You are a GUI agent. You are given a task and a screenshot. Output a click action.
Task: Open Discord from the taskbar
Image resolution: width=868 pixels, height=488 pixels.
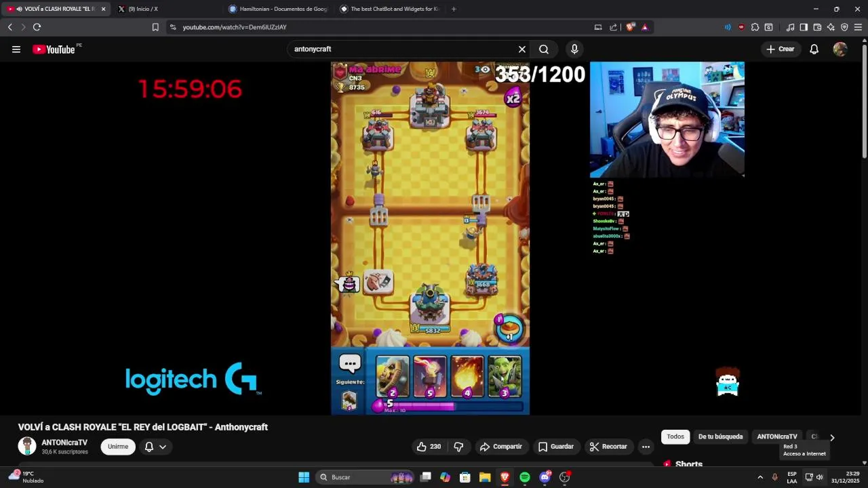point(545,477)
